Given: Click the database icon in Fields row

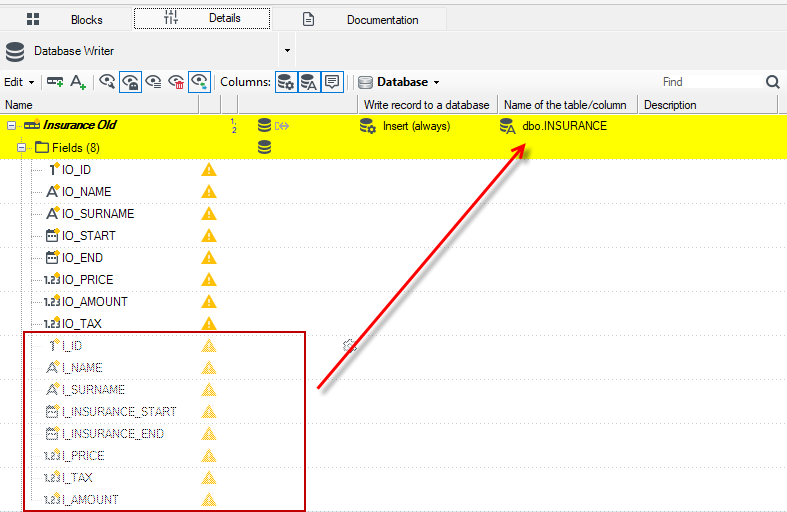Looking at the screenshot, I should [265, 147].
